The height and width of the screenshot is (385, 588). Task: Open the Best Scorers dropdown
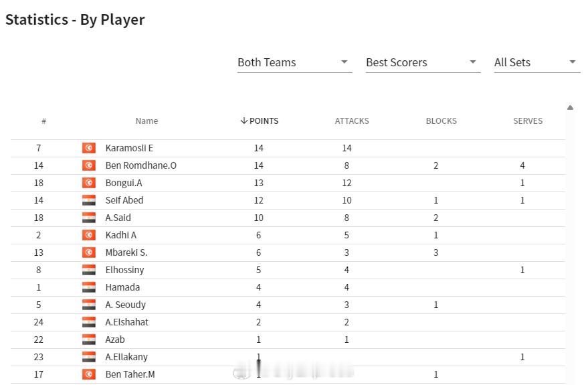click(423, 62)
